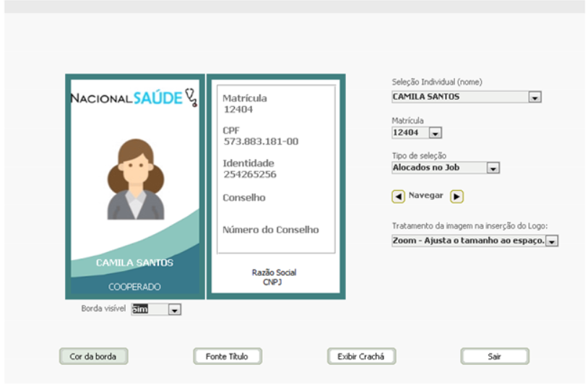
Task: Open the Seleção Individual name dropdown
Action: click(x=534, y=97)
